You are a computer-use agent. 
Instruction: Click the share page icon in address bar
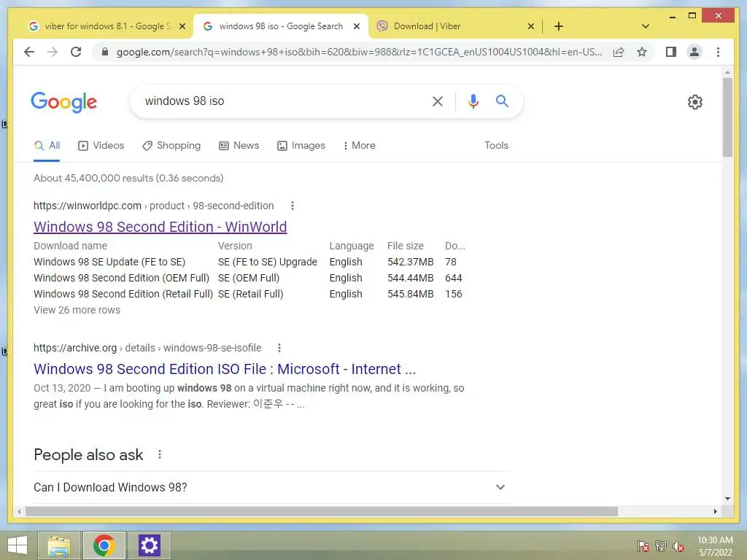point(619,52)
